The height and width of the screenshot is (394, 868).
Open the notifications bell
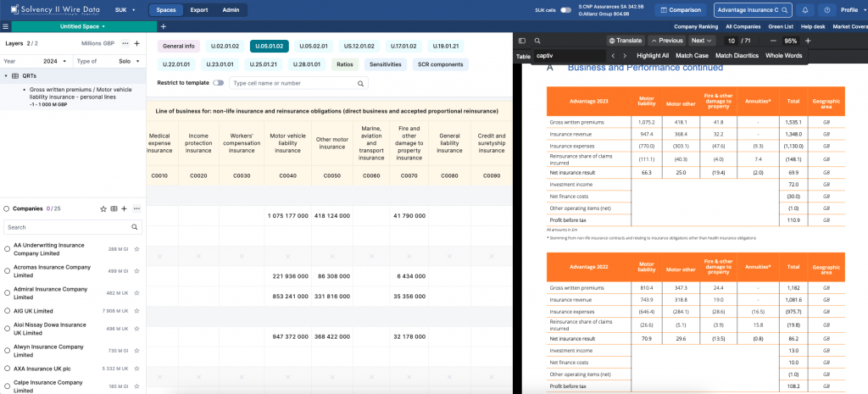(x=804, y=10)
